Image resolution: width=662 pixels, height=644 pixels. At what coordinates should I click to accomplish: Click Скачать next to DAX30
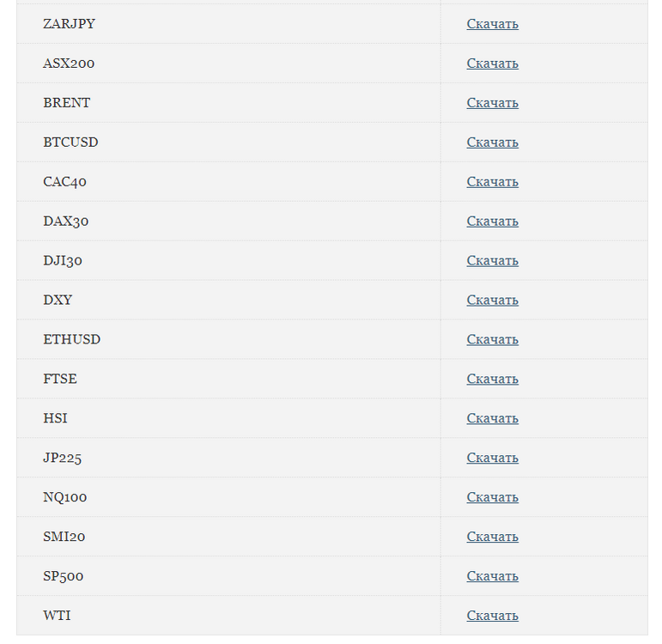pyautogui.click(x=492, y=222)
